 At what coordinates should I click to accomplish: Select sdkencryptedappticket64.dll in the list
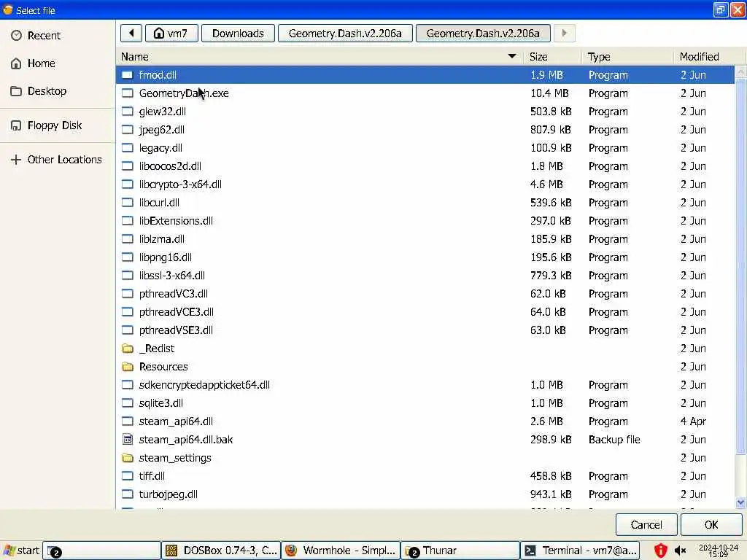point(425,385)
